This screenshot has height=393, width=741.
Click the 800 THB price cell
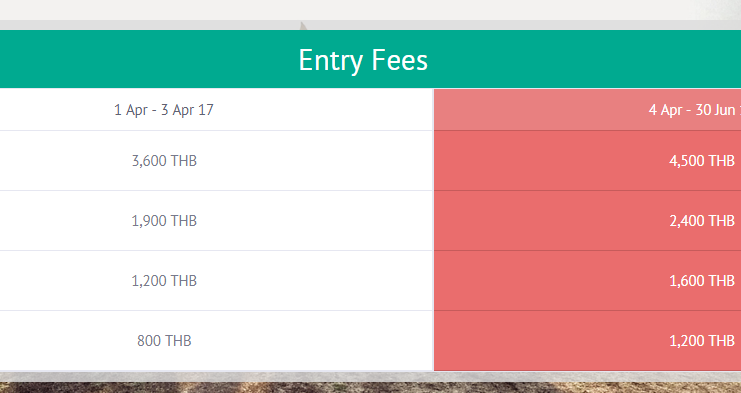pos(164,341)
